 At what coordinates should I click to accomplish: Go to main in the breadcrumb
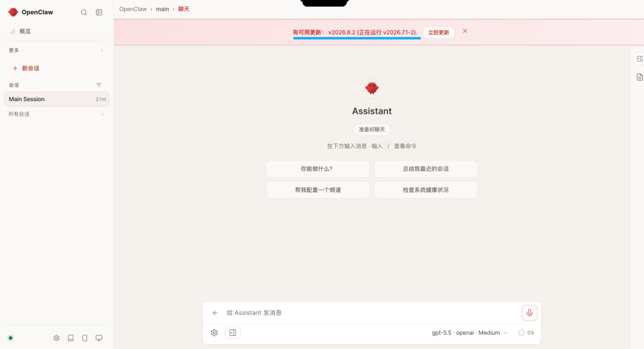(x=162, y=9)
